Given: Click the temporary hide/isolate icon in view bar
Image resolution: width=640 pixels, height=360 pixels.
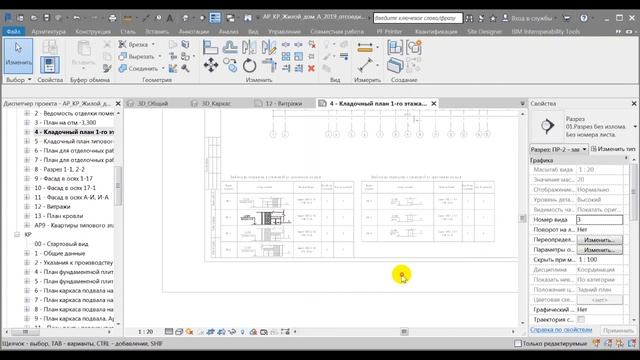Looking at the screenshot, I should [x=232, y=331].
